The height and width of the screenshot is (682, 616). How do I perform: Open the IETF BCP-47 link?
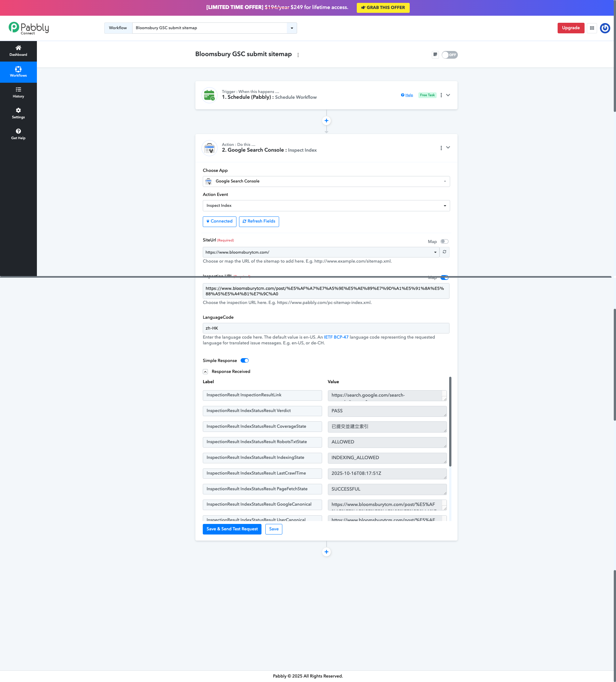pos(336,337)
